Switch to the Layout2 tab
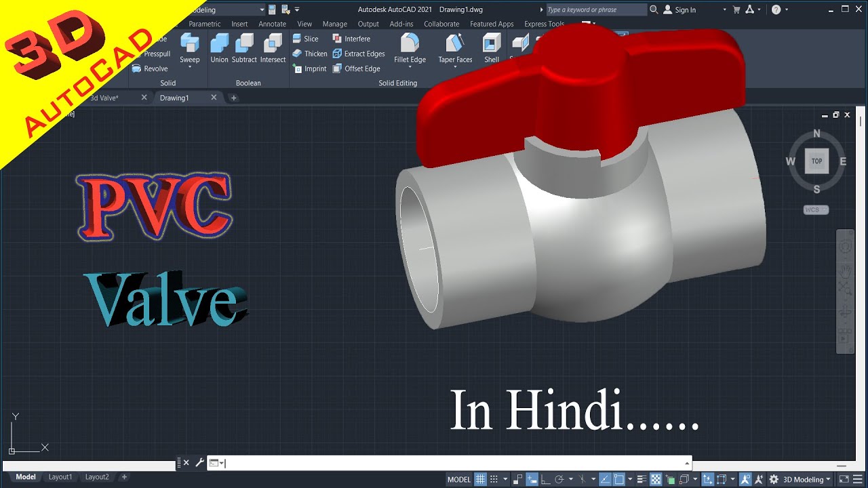 tap(97, 477)
